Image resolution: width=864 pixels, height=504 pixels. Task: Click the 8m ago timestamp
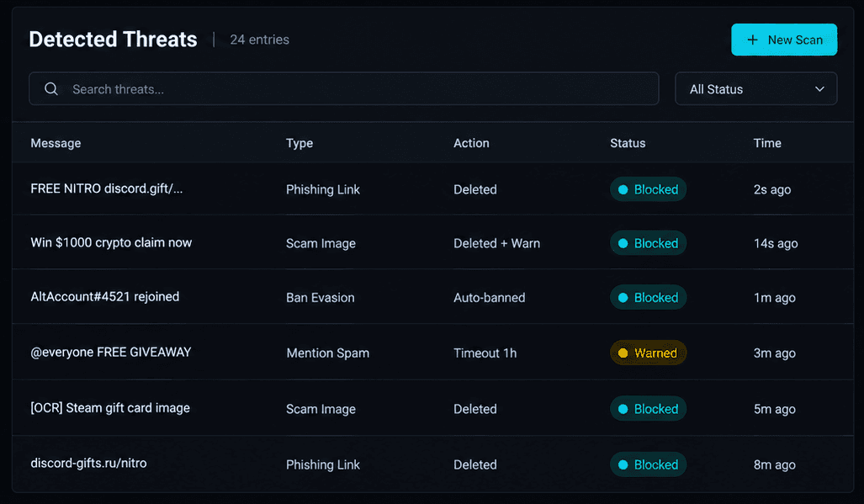774,464
